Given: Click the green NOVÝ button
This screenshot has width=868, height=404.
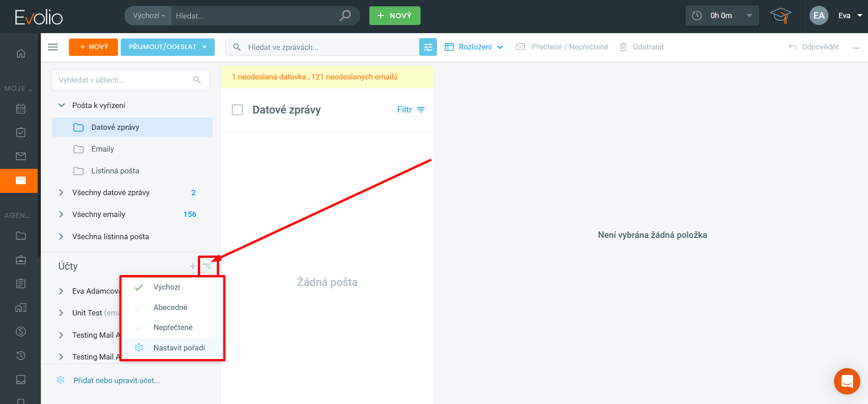Looking at the screenshot, I should click(x=395, y=16).
